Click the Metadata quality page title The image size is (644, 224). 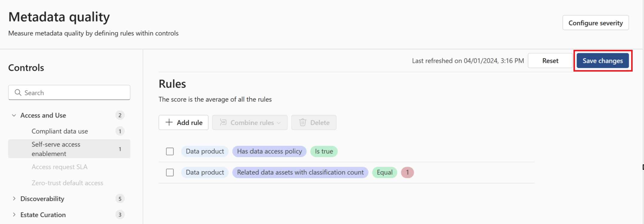[59, 17]
